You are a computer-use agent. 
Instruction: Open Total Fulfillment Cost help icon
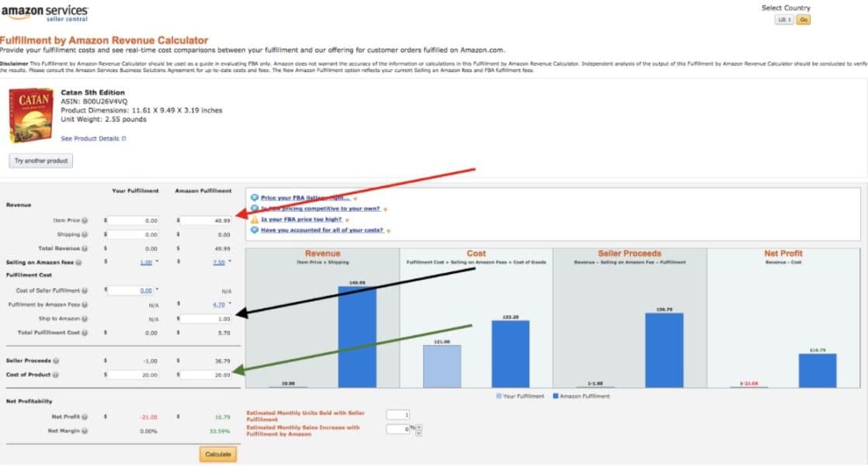85,333
